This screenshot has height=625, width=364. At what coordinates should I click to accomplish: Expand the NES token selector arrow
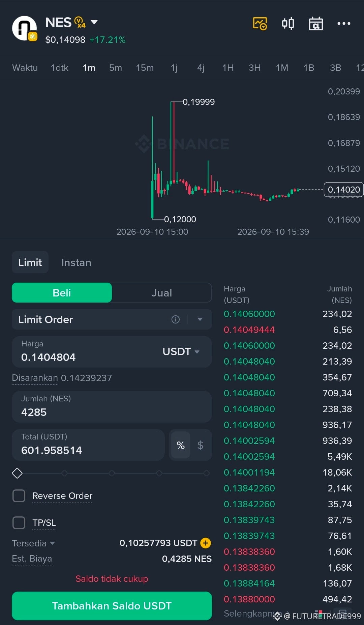click(94, 22)
